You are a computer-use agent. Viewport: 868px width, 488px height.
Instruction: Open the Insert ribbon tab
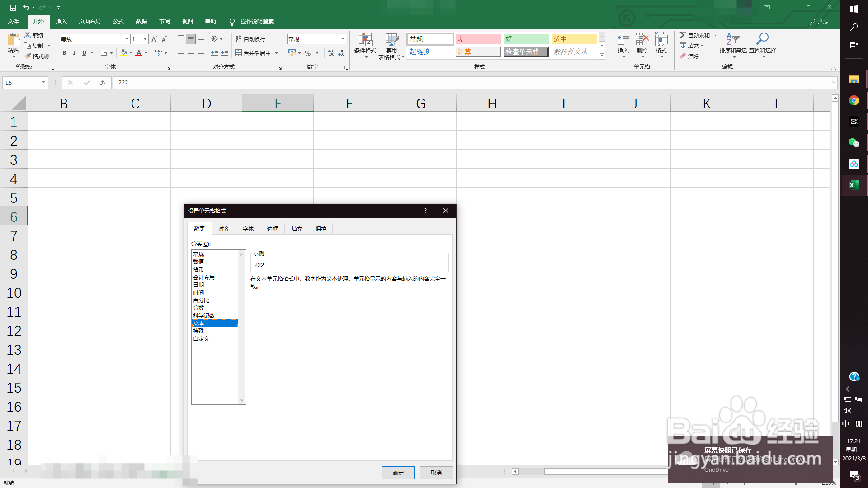(x=61, y=22)
